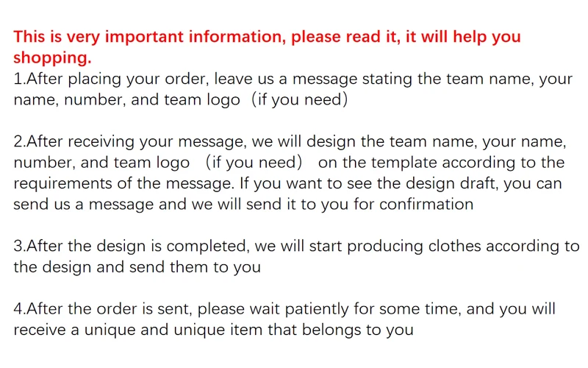
Task: Click the text 'on the template according to the'
Action: coord(442,163)
